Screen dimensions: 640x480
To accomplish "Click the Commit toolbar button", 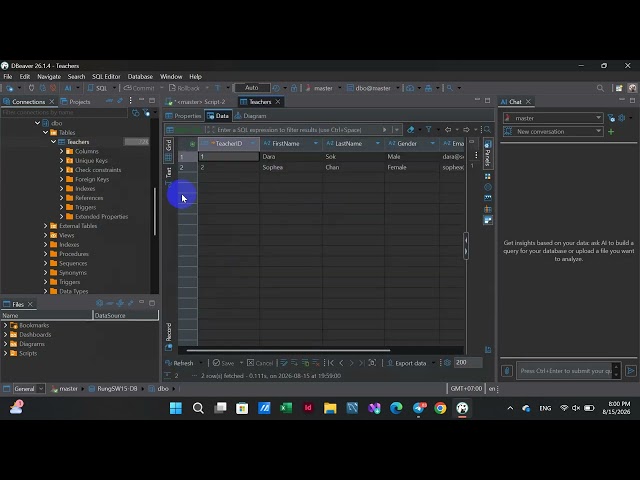I will pos(139,88).
